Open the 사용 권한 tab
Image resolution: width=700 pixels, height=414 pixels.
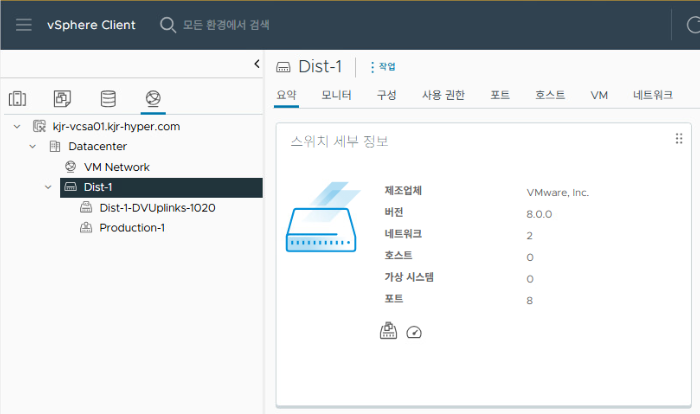click(443, 95)
